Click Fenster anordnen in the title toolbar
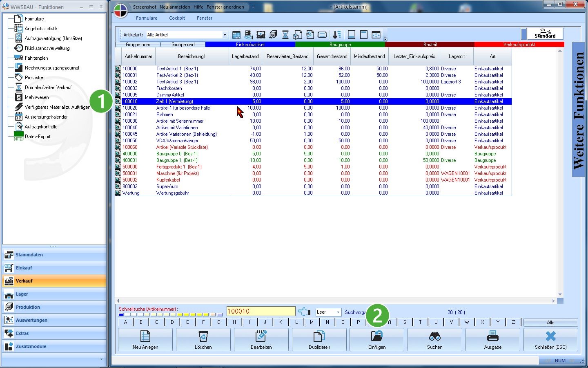 [x=225, y=7]
